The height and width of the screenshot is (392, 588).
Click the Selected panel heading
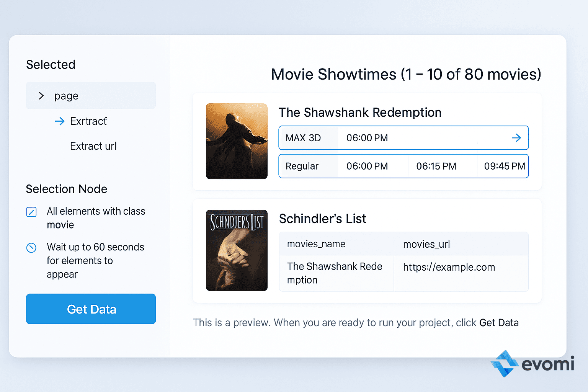pyautogui.click(x=51, y=65)
